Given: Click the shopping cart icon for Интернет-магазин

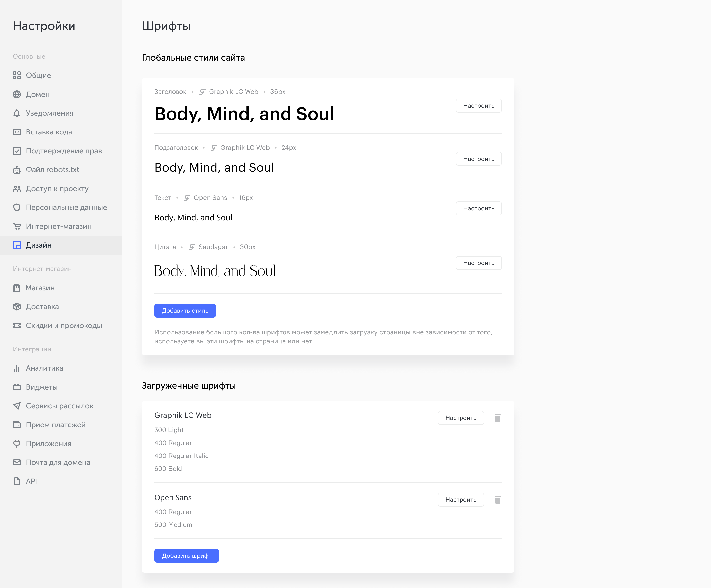Looking at the screenshot, I should click(x=17, y=226).
